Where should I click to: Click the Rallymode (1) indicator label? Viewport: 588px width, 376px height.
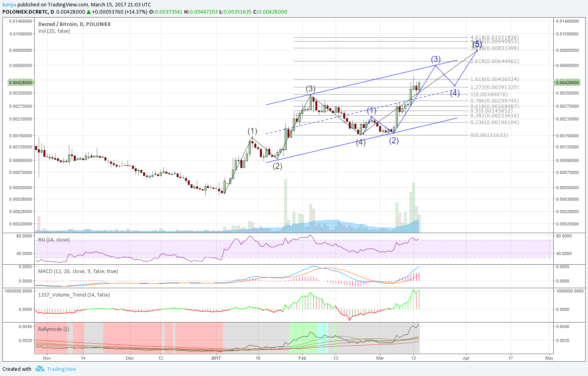coord(54,329)
